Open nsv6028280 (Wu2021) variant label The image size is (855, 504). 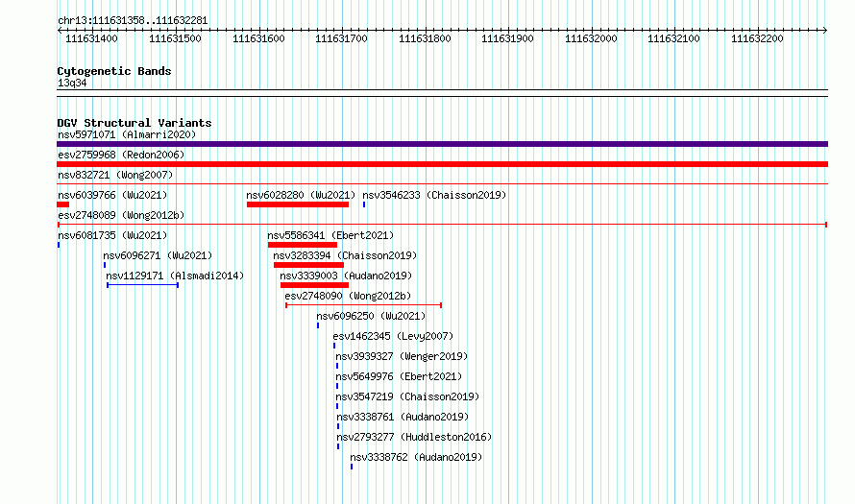[301, 195]
